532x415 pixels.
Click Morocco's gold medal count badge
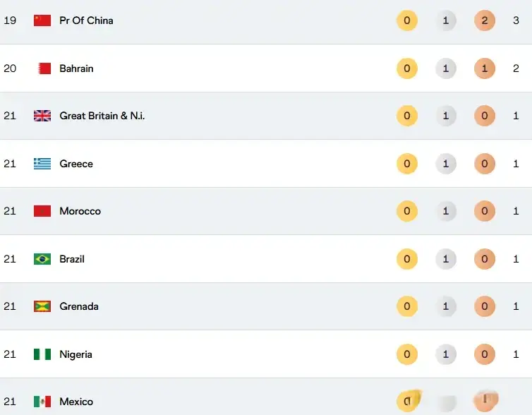[x=407, y=211]
